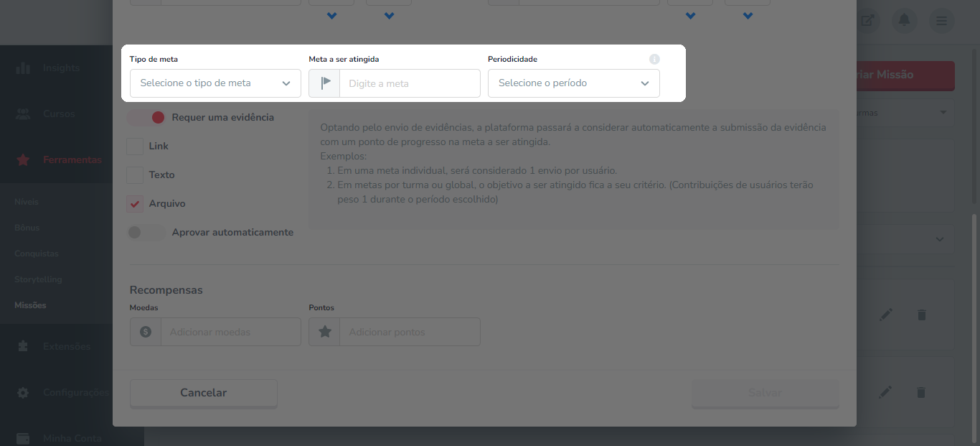The width and height of the screenshot is (980, 446).
Task: Open the Tipo de meta dropdown
Action: coord(215,83)
